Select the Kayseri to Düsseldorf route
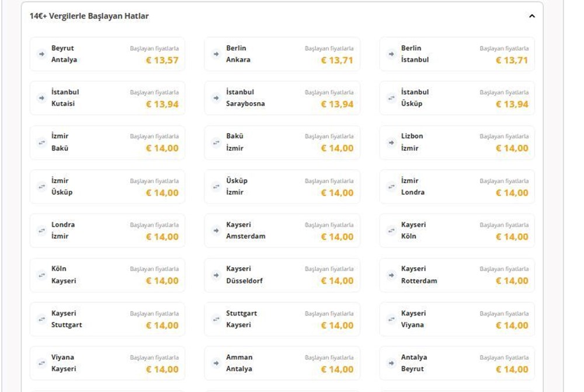 point(282,275)
